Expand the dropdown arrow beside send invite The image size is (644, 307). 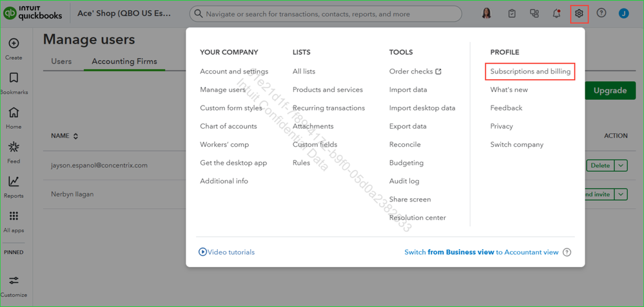point(621,194)
